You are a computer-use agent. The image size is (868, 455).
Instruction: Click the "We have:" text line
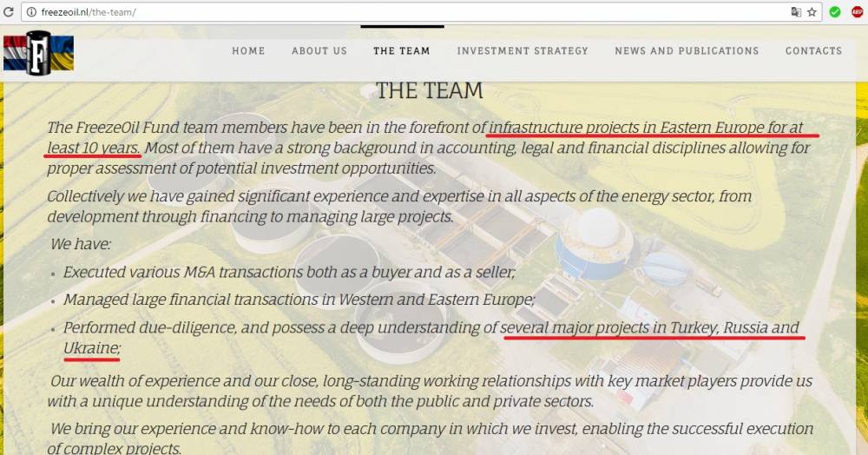pyautogui.click(x=81, y=244)
